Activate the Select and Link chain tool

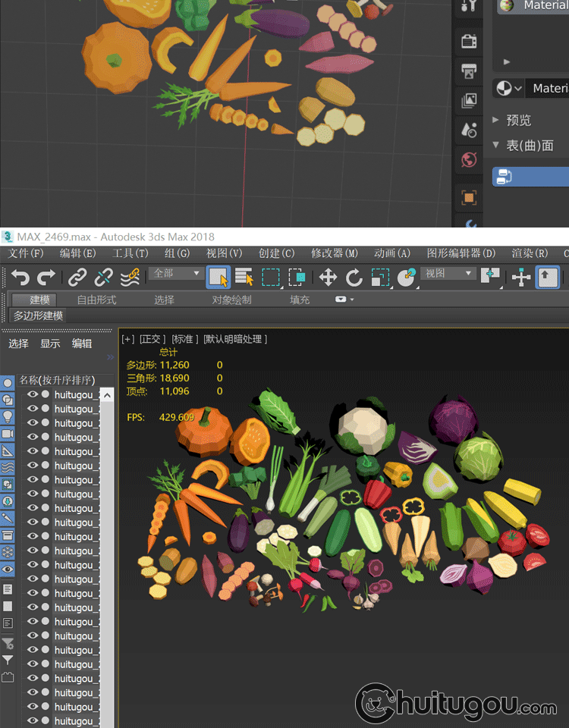(x=77, y=277)
